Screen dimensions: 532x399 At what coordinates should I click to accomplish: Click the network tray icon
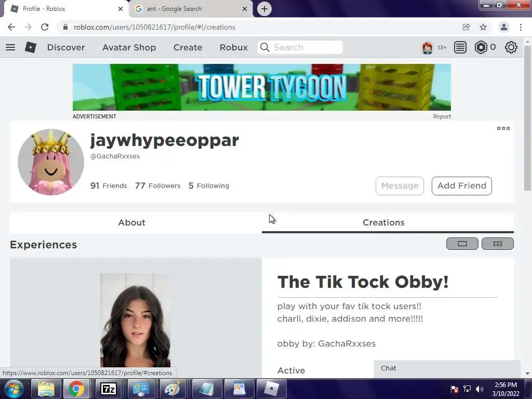point(467,389)
